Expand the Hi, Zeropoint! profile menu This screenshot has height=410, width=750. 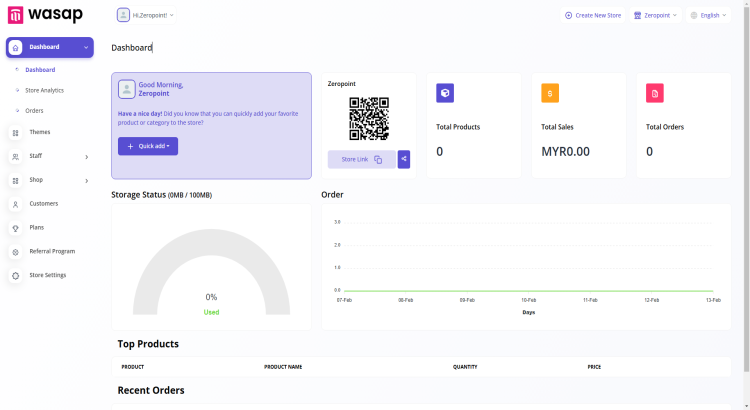145,15
